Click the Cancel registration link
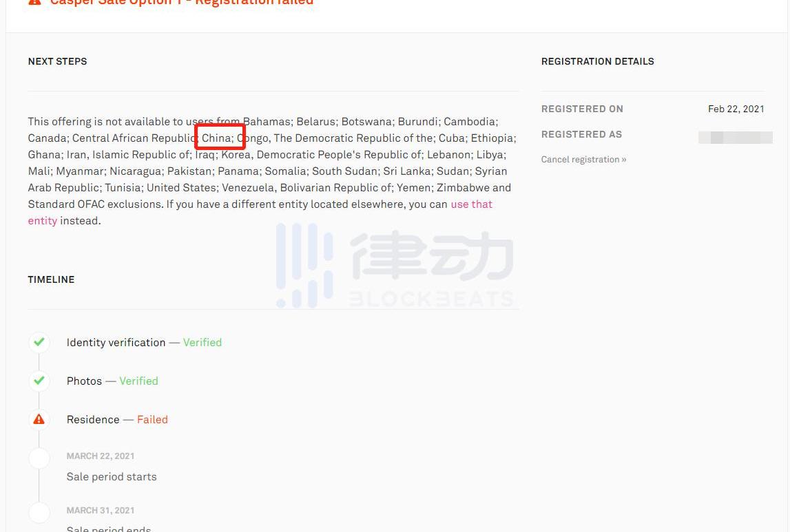 pyautogui.click(x=583, y=160)
